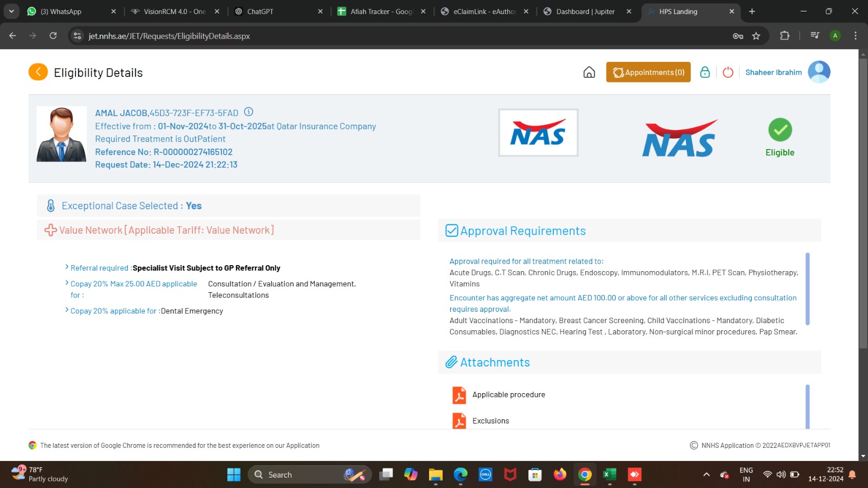Open the Applicable procedure PDF icon
The height and width of the screenshot is (488, 868).
click(x=459, y=395)
